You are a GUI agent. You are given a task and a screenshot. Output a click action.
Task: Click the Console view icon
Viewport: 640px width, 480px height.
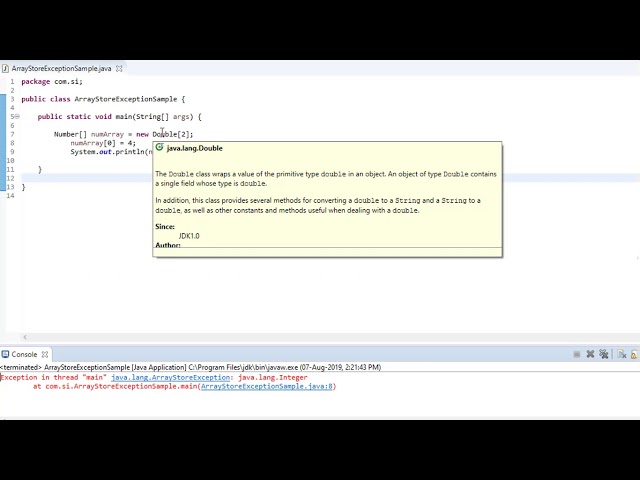tap(5, 354)
